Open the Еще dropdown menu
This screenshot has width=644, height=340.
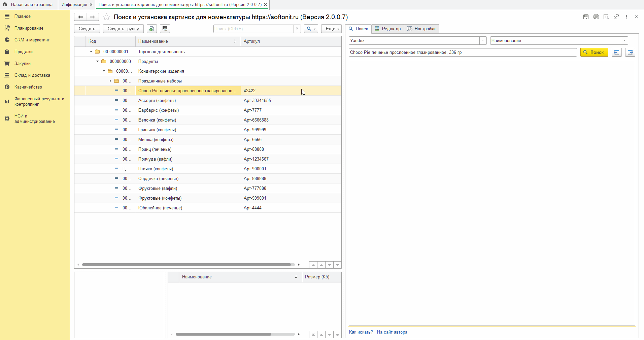click(331, 29)
